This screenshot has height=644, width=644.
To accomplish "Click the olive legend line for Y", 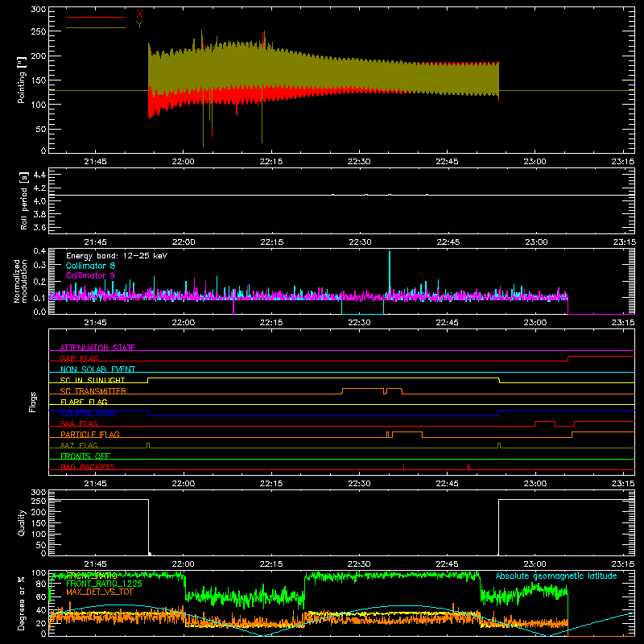I will point(96,28).
